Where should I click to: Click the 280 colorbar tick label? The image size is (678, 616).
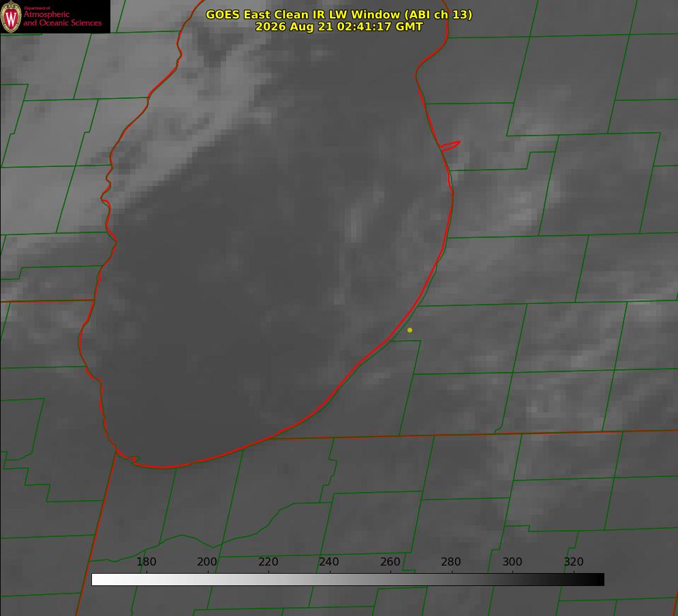click(x=450, y=561)
